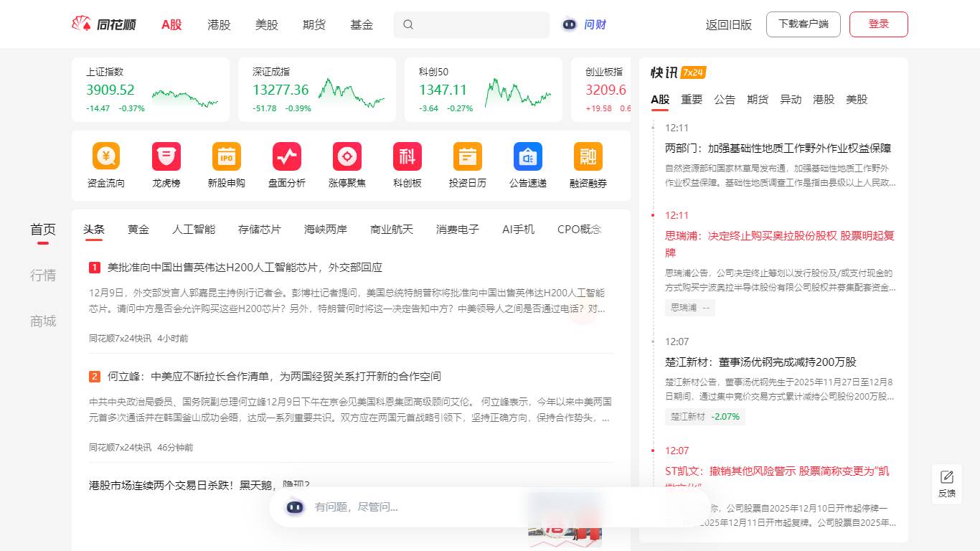Select the 黄金 news tab
Image resolution: width=980 pixels, height=551 pixels.
(x=138, y=230)
